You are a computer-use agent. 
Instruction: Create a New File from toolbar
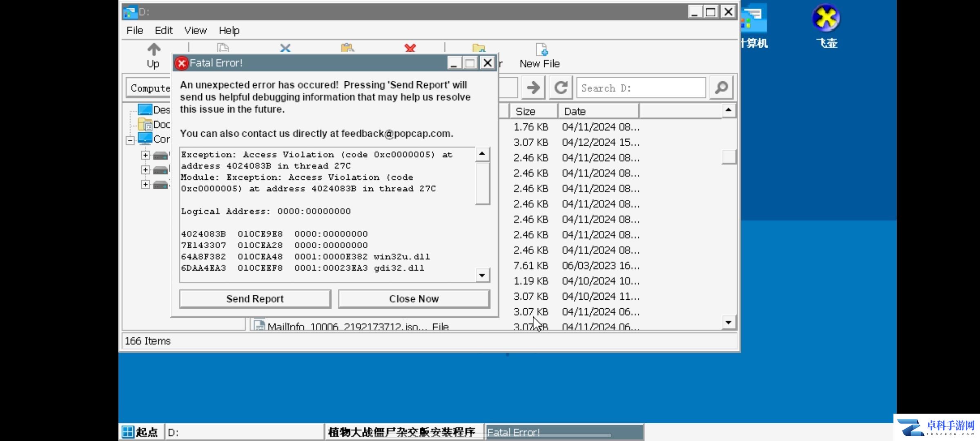click(540, 56)
